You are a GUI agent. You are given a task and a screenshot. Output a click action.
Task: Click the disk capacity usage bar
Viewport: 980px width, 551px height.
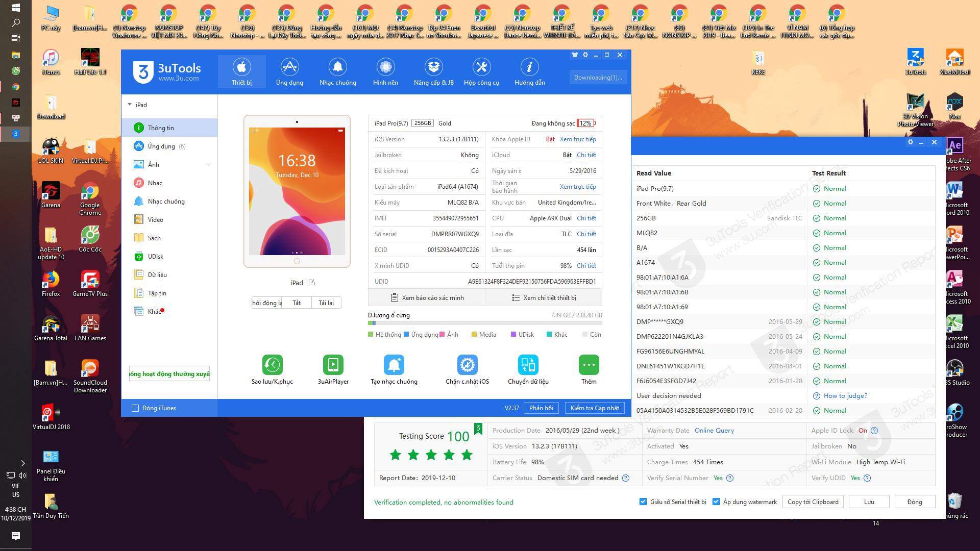484,323
